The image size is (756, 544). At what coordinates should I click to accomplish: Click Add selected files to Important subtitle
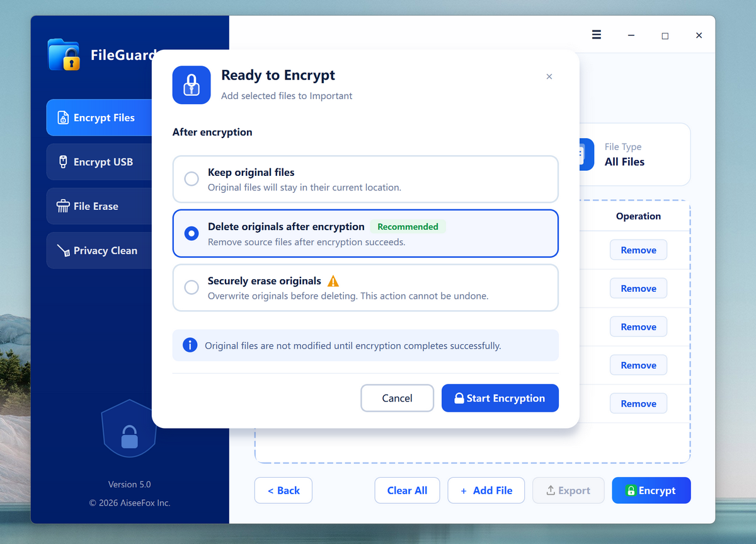(x=287, y=96)
